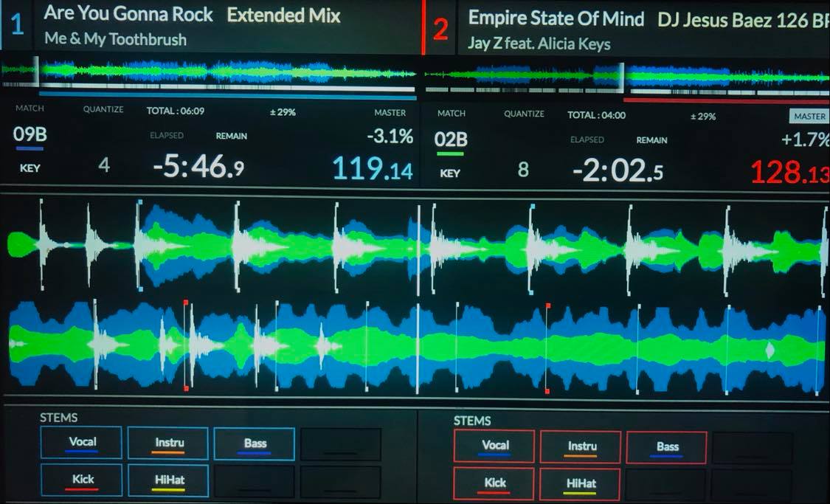
Task: Click the STEMS heading on deck 2
Action: [x=472, y=421]
